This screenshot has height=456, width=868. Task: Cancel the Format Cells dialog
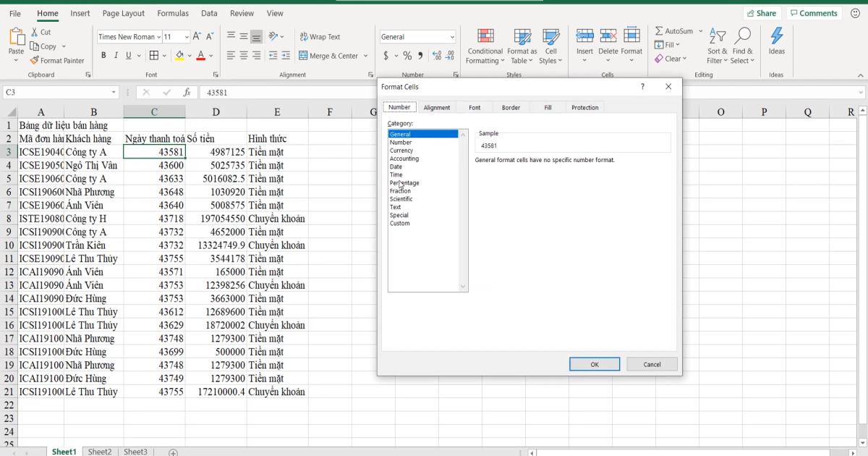coord(652,364)
